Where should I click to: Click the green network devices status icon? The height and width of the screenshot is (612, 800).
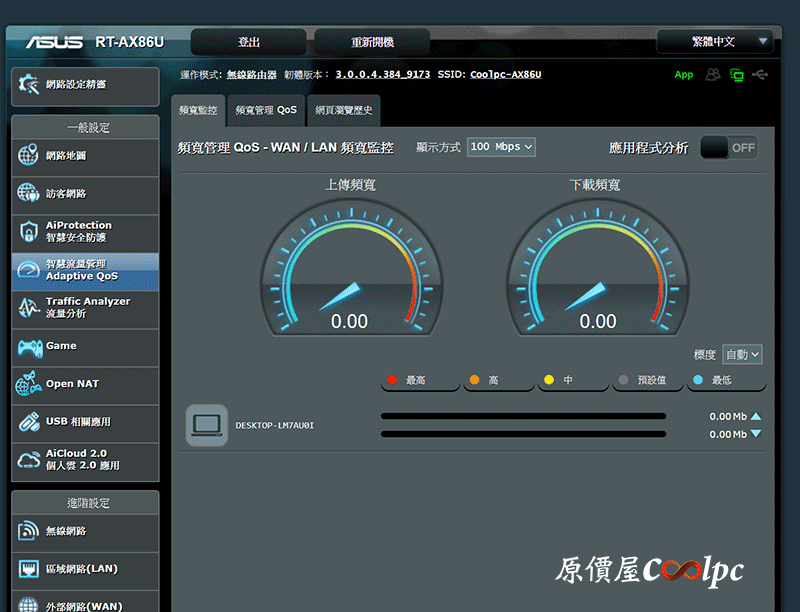pos(737,75)
